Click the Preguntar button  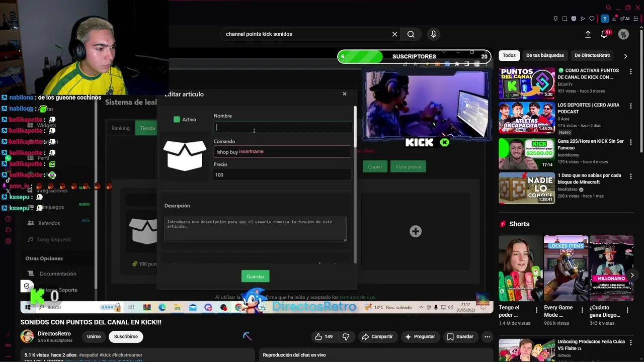click(x=420, y=336)
